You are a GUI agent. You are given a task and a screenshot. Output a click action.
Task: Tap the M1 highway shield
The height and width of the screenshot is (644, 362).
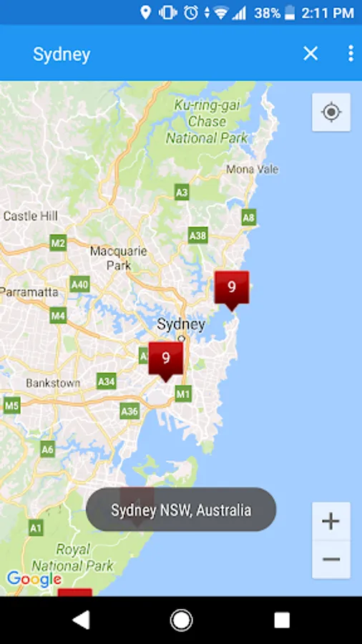click(x=183, y=394)
